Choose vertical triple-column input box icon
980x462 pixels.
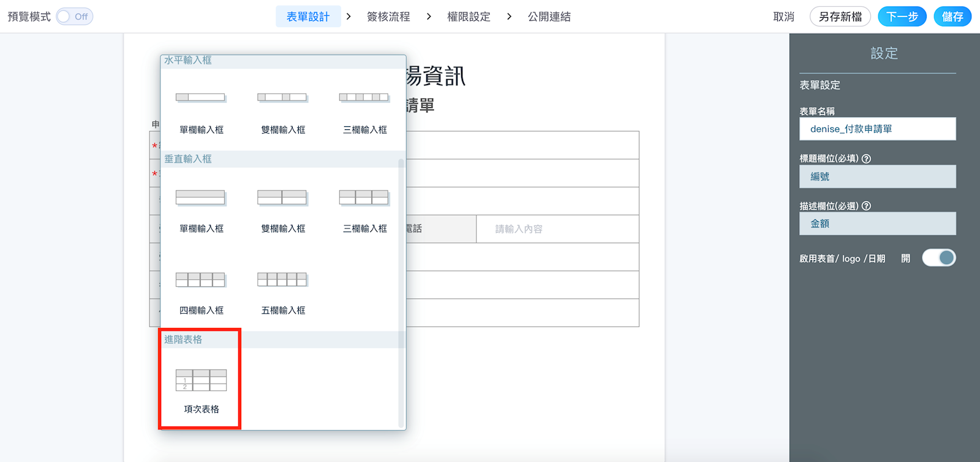click(x=364, y=197)
